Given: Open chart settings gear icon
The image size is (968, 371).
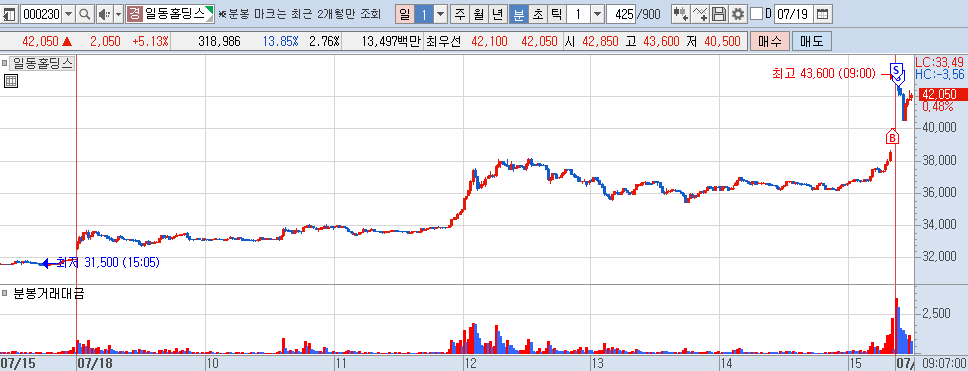Looking at the screenshot, I should pos(737,14).
